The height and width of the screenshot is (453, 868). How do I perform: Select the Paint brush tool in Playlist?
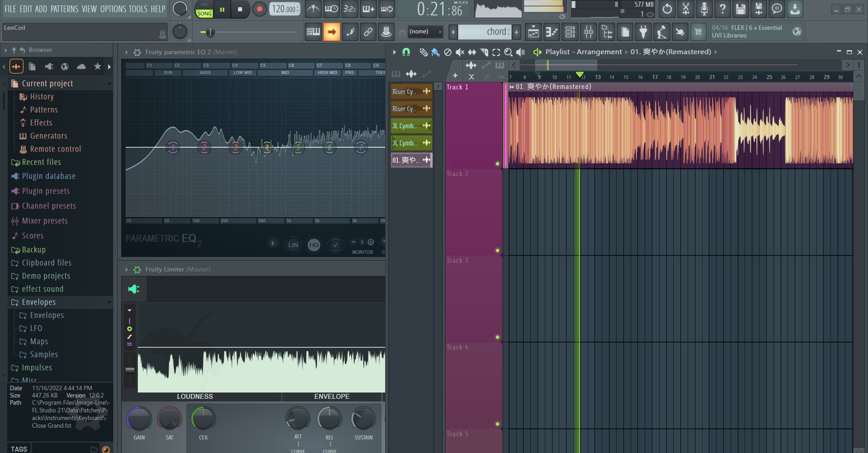(x=435, y=52)
